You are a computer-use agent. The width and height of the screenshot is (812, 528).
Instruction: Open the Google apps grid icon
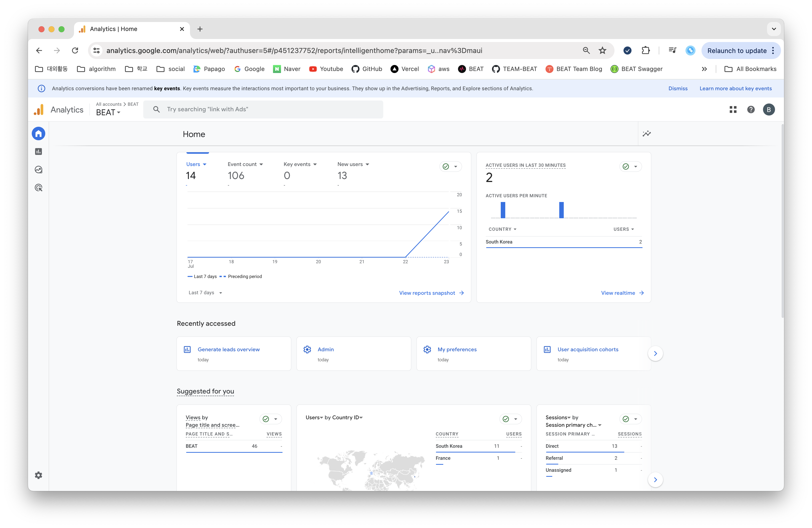(733, 109)
